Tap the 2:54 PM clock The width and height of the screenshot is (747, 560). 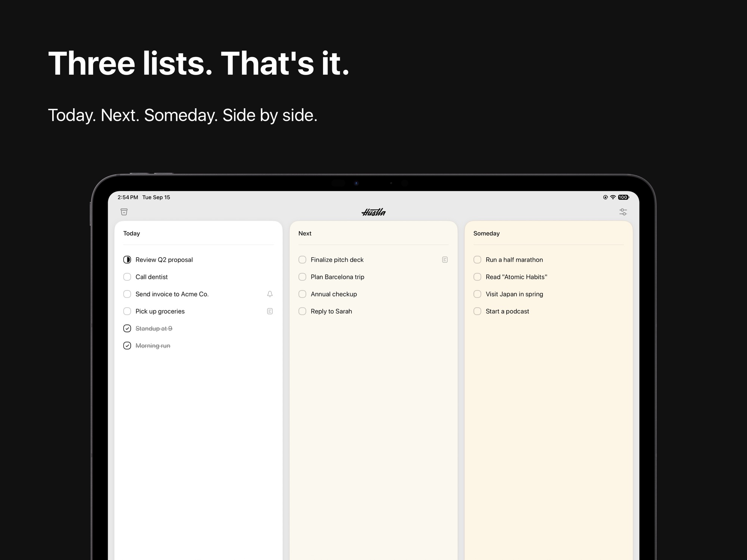(128, 197)
